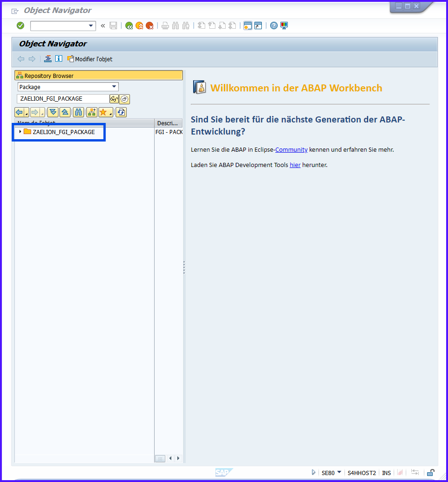Click the Refresh object list icon

coord(121,112)
